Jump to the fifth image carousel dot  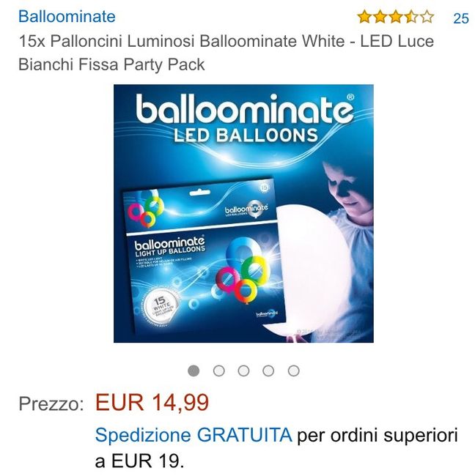point(293,371)
